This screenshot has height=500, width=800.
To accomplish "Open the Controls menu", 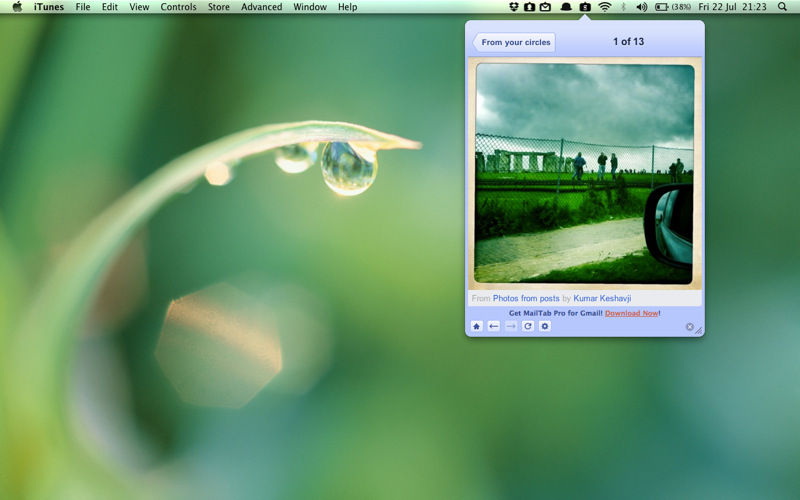I will coord(179,7).
